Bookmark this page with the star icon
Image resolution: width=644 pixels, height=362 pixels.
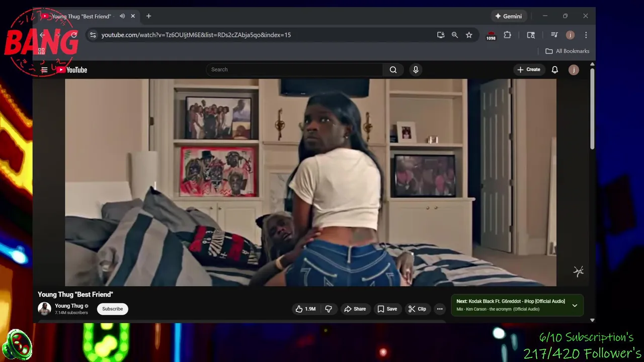[x=469, y=35]
